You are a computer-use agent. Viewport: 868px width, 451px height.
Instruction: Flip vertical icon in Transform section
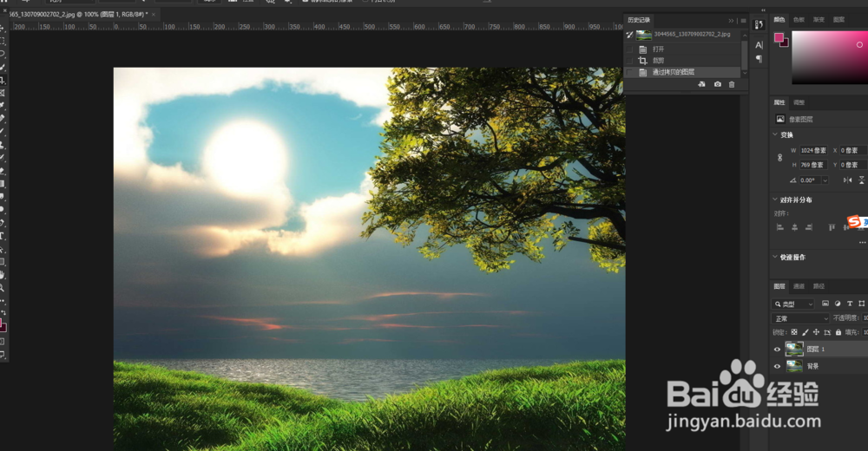861,180
